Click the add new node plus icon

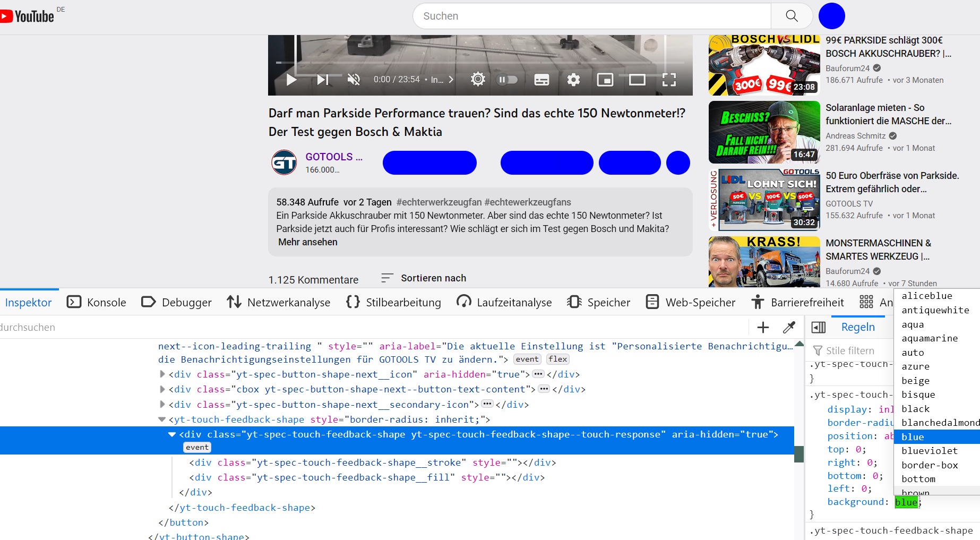[x=763, y=327]
